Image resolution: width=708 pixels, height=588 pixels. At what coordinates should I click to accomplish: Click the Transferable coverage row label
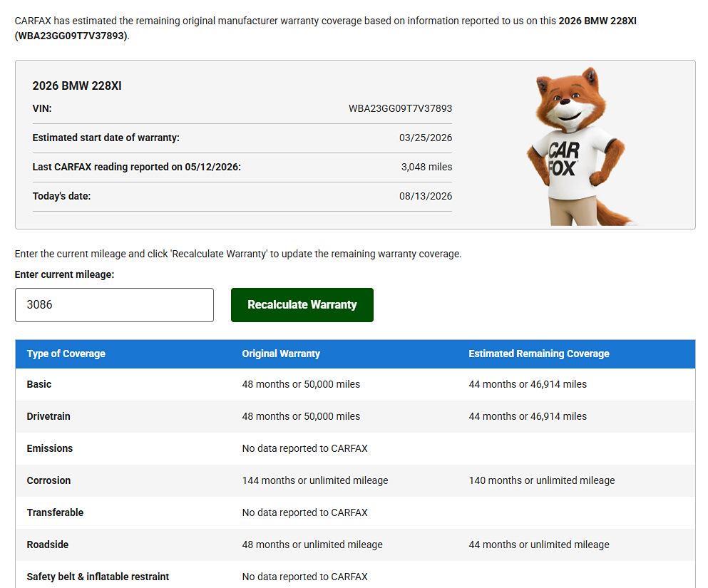pos(55,512)
